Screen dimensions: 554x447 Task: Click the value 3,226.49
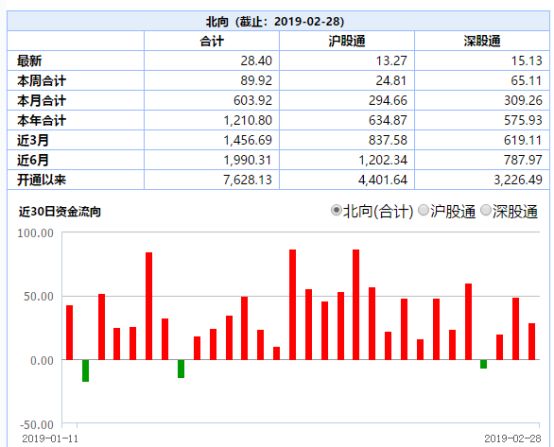coord(518,180)
